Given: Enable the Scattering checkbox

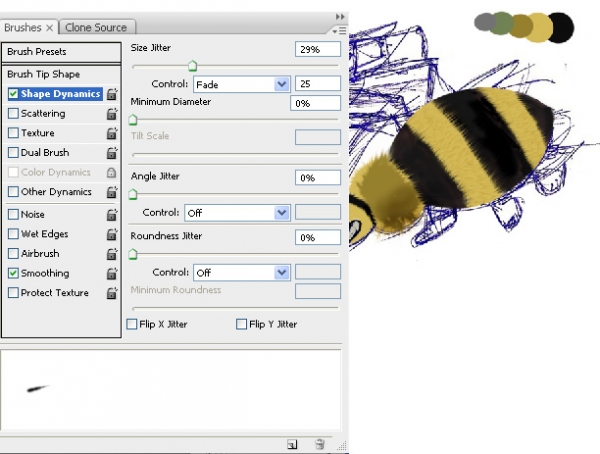Looking at the screenshot, I should coord(13,113).
